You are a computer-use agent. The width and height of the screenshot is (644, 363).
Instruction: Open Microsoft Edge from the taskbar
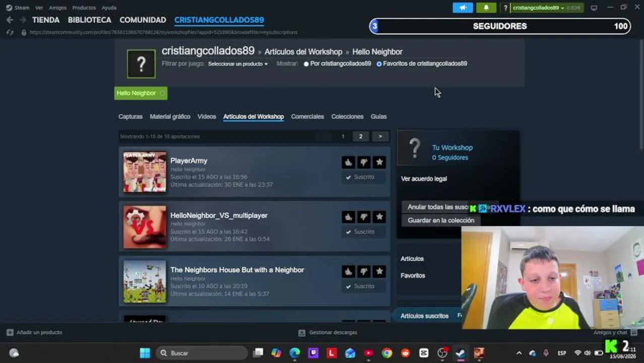[x=295, y=353]
